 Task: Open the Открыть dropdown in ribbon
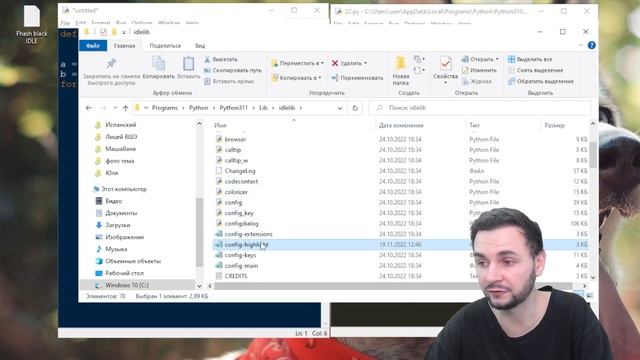480,59
